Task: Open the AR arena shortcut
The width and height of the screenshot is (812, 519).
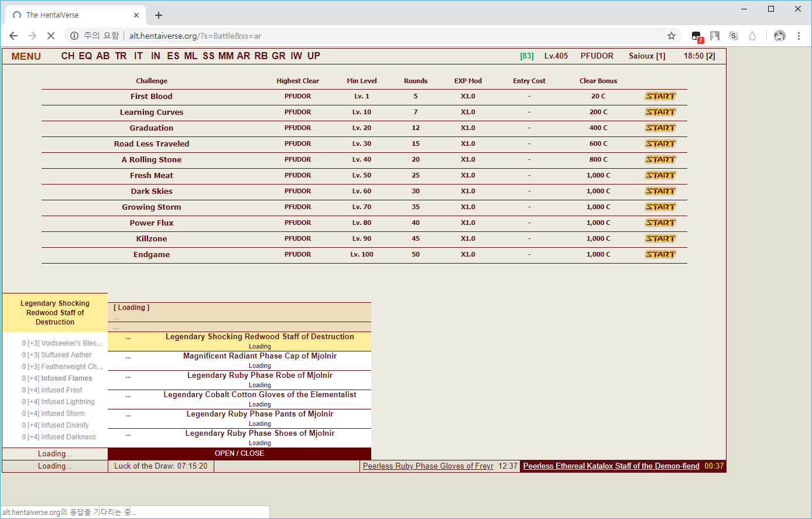Action: (x=244, y=56)
